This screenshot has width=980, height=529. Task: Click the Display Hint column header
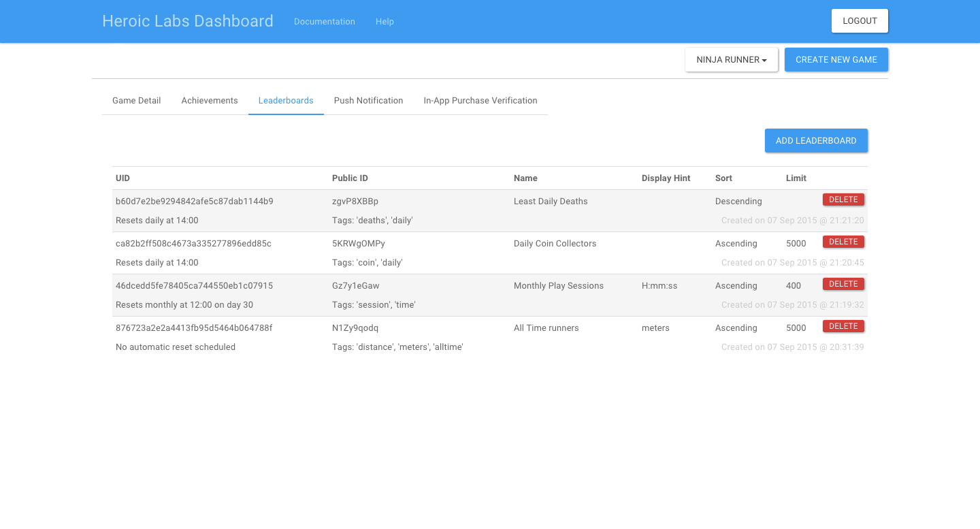(x=666, y=178)
